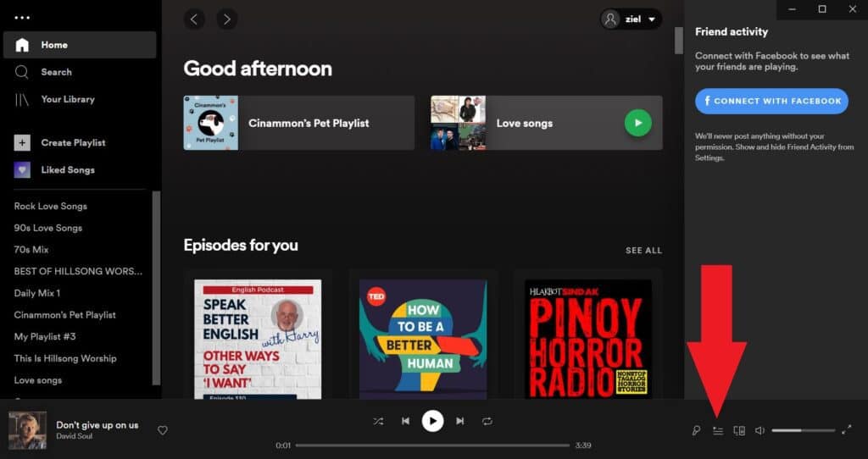
Task: Toggle repeat mode
Action: pos(487,421)
